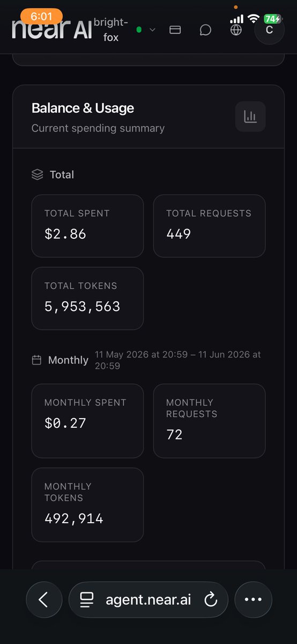
Task: Select the Total Spent $2.86 card
Action: [87, 226]
